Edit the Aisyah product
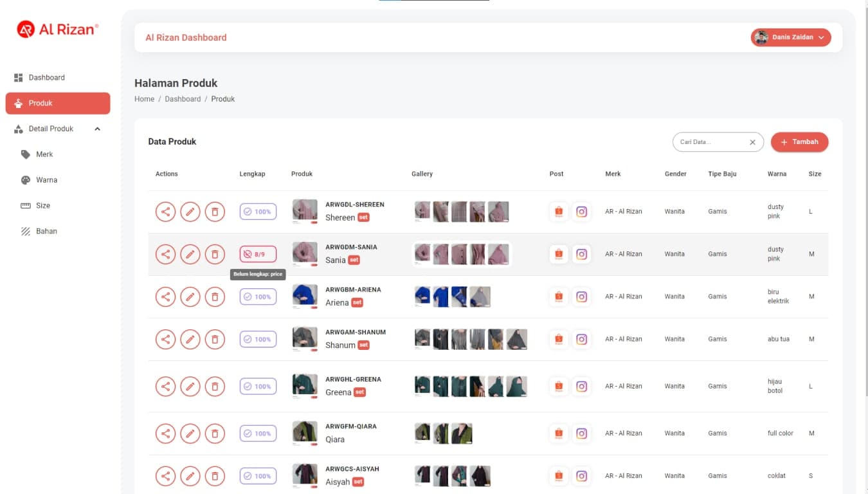The width and height of the screenshot is (868, 494). (x=190, y=476)
